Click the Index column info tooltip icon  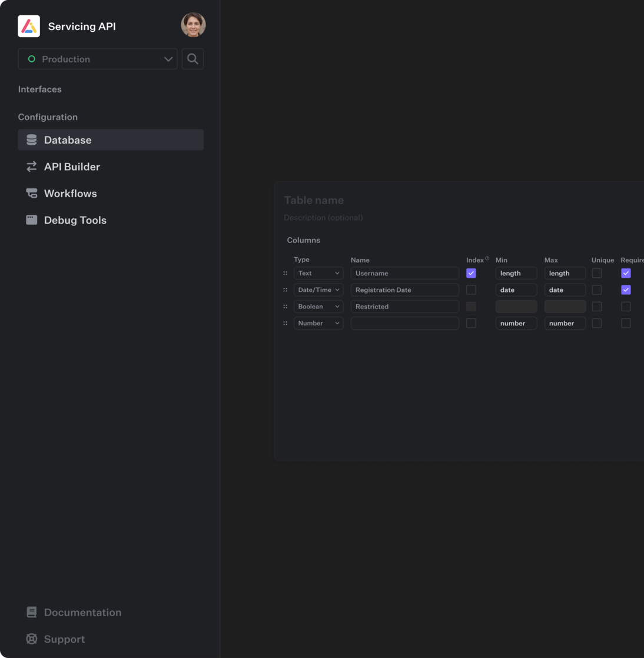point(486,258)
